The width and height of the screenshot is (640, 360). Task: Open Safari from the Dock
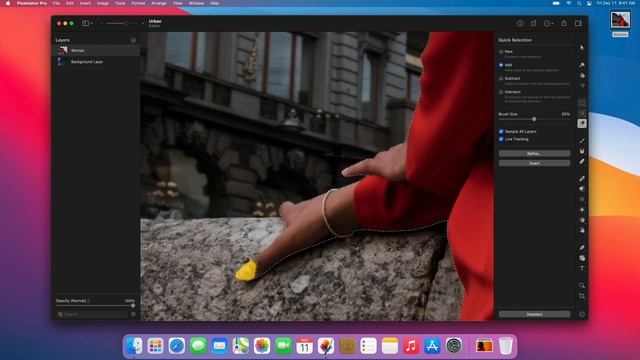[x=177, y=346]
